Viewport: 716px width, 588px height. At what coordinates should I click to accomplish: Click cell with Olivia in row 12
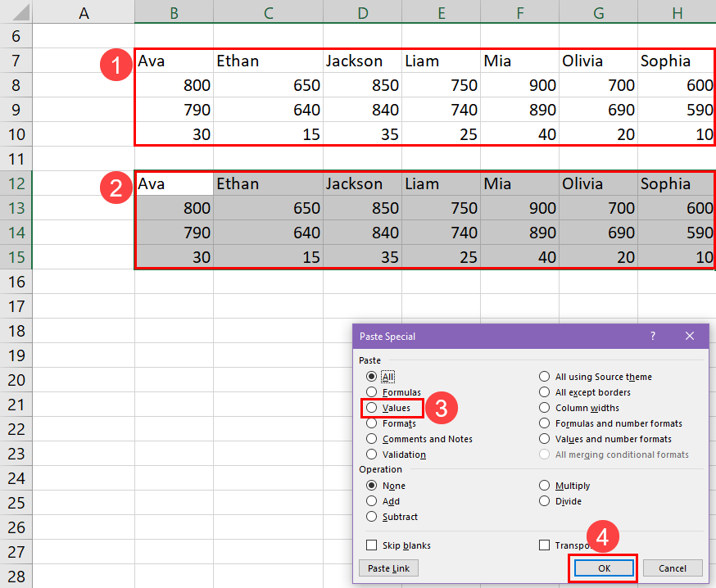click(598, 183)
